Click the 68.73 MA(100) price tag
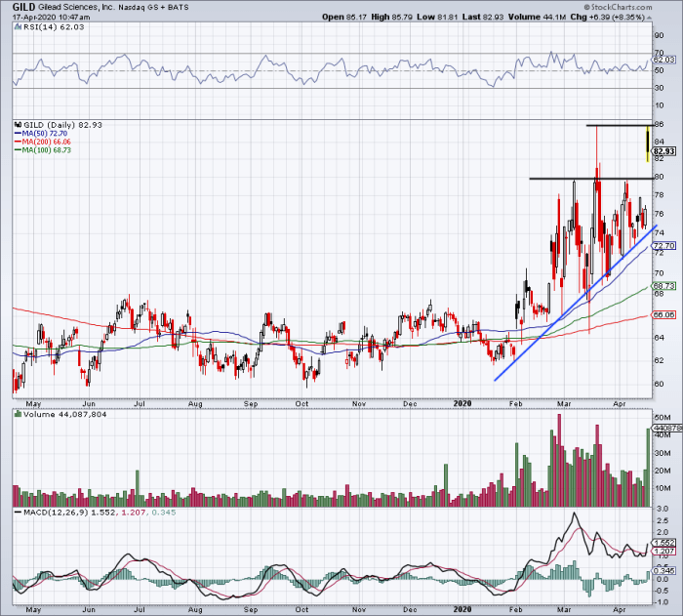This screenshot has width=683, height=616. (664, 286)
